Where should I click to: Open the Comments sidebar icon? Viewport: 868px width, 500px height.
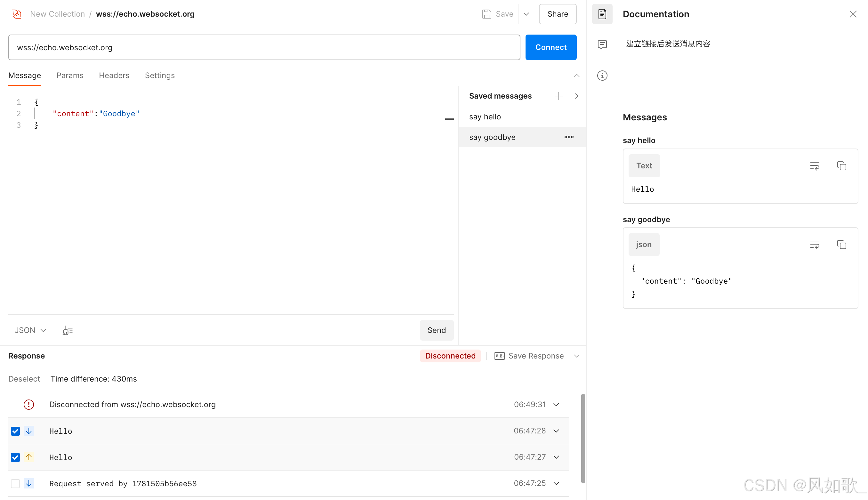point(602,44)
